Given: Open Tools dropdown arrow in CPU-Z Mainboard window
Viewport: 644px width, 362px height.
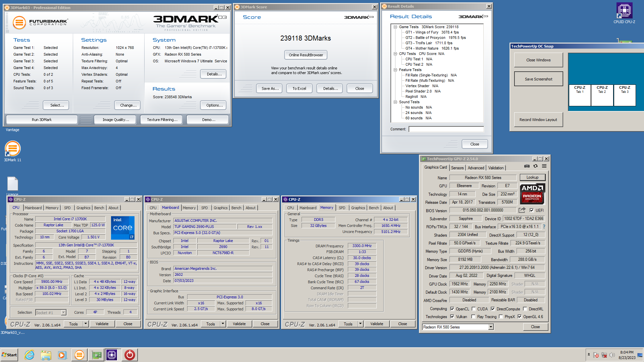Looking at the screenshot, I should [x=223, y=324].
